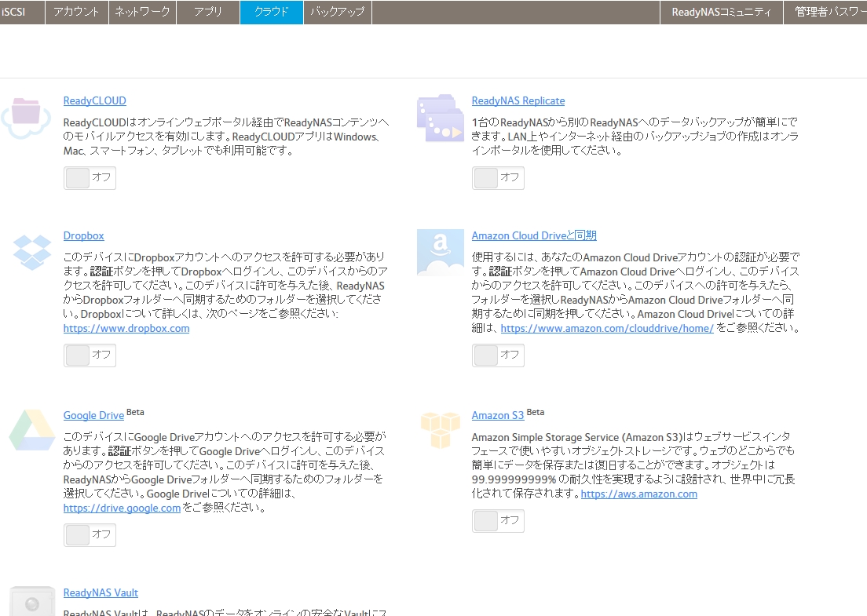
Task: Open the ネットワーク tab
Action: click(x=143, y=12)
